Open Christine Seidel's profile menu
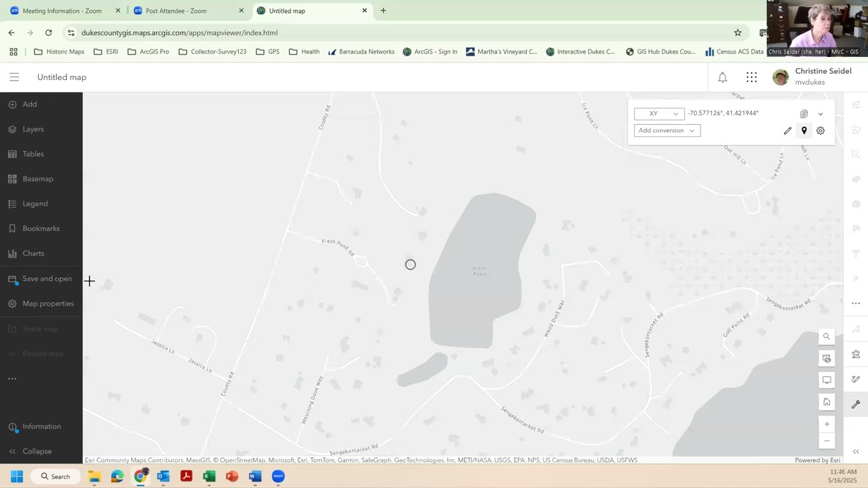Image resolution: width=868 pixels, height=488 pixels. 812,77
